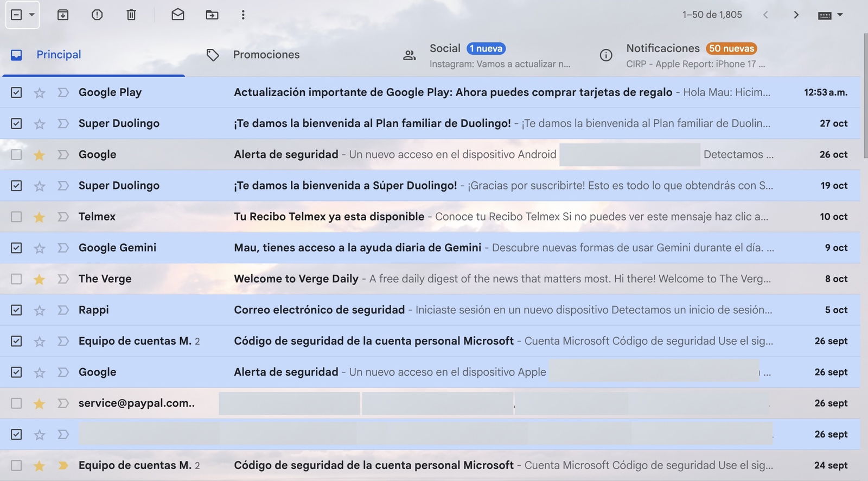Star the Google Gemini email

point(39,248)
